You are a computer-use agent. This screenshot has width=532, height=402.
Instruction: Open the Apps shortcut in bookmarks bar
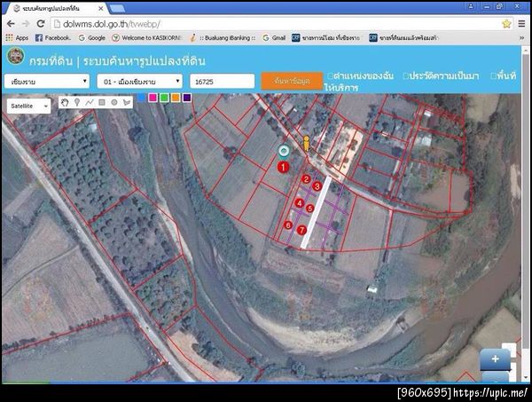point(17,38)
